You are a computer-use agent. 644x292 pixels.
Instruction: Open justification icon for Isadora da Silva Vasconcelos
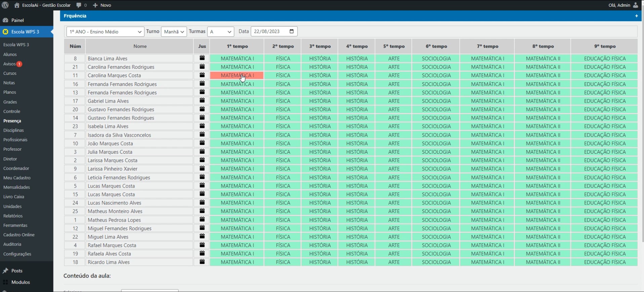[x=202, y=135]
